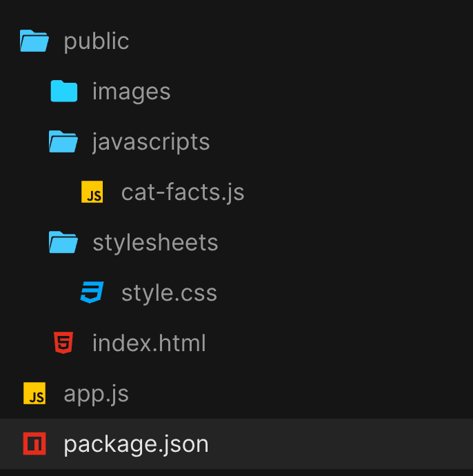Collapse the public folder row
This screenshot has width=473, height=476.
click(x=236, y=41)
